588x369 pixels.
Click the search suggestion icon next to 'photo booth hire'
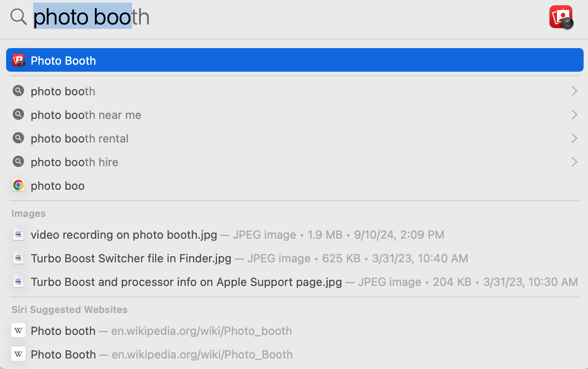(x=18, y=162)
